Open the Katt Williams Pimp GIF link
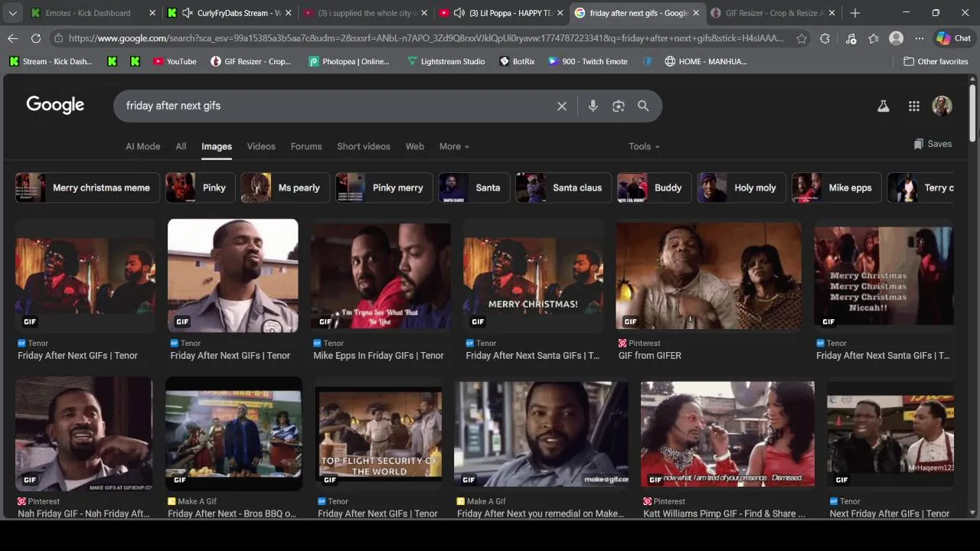This screenshot has width=980, height=551. point(724,514)
